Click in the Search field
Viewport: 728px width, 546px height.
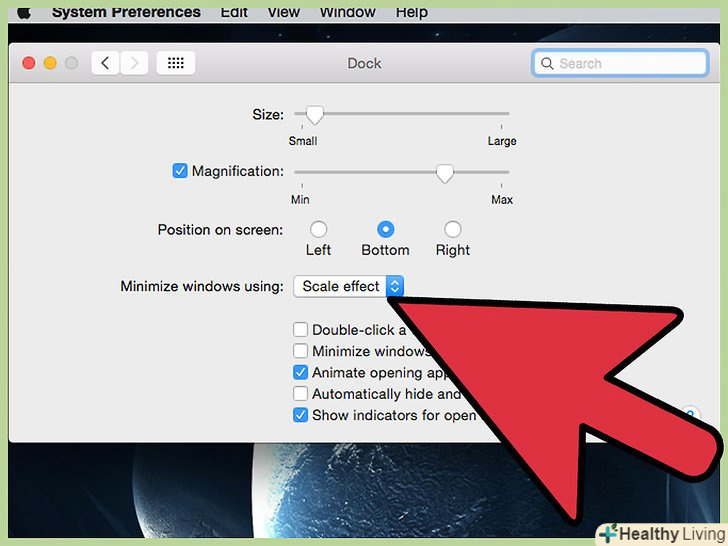click(x=620, y=63)
